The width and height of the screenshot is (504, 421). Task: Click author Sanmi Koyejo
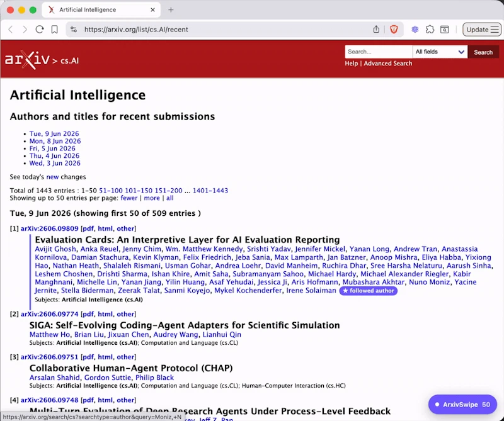pyautogui.click(x=187, y=291)
